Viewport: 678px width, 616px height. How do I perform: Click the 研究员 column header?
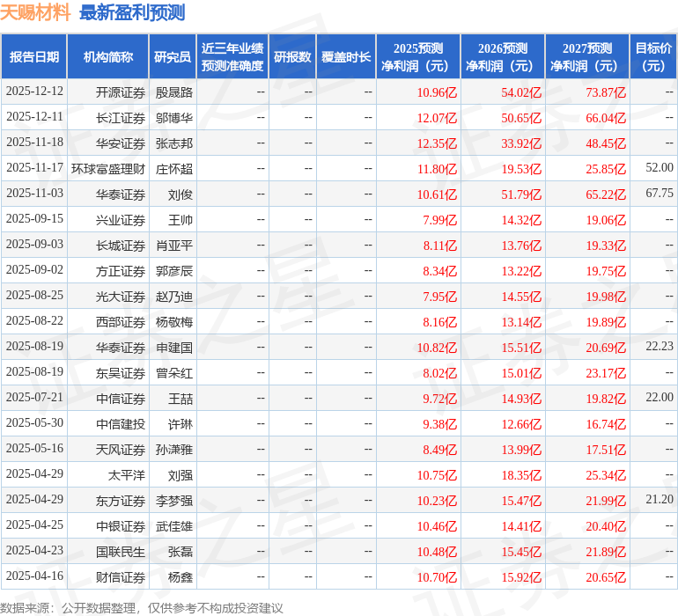[173, 57]
